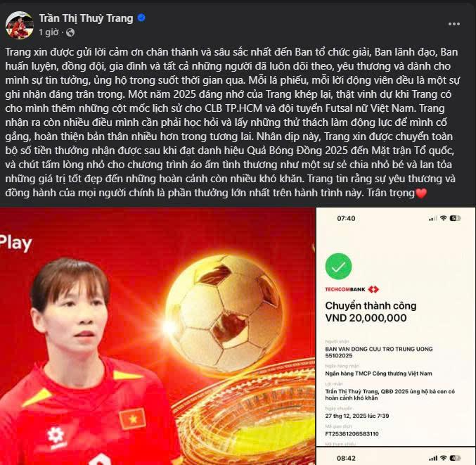The image size is (476, 465).
Task: Click the Techcombank logo in receipt
Action: coord(352,289)
